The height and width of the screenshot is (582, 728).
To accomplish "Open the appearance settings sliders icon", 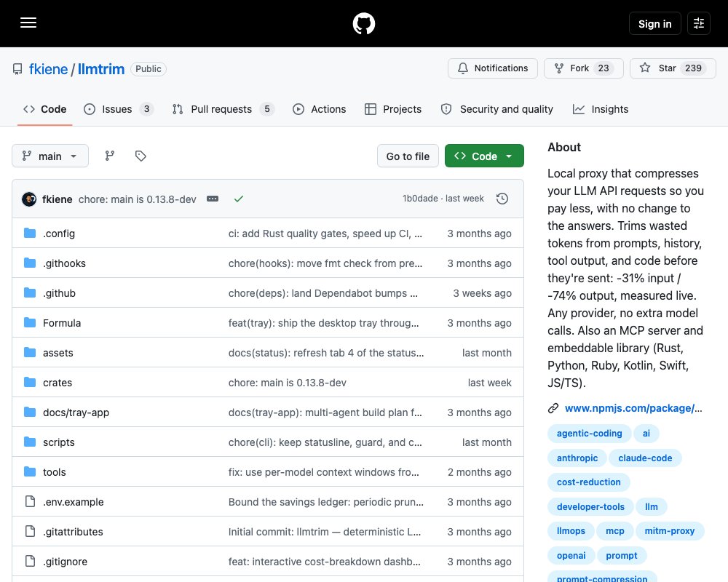I will [699, 23].
